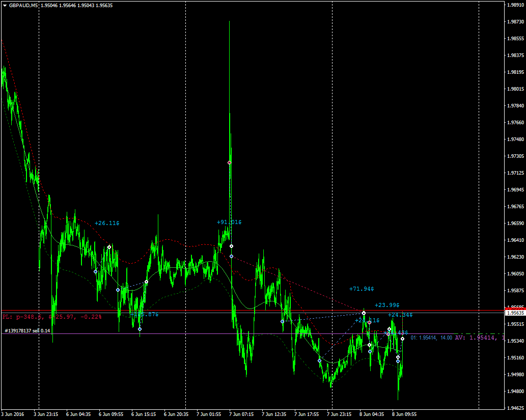Click the white trade marker below the +26.11$ label
The height and width of the screenshot is (420, 526).
[109, 247]
